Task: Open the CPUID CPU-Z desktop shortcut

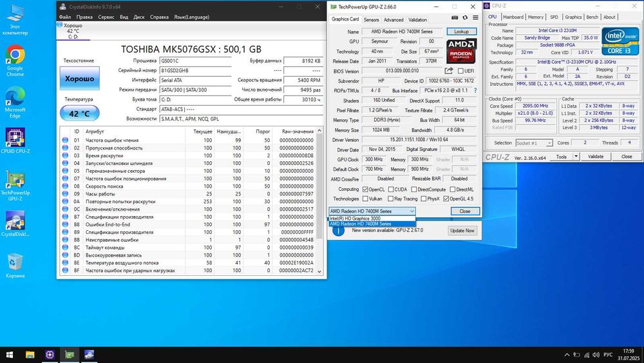Action: point(15,140)
